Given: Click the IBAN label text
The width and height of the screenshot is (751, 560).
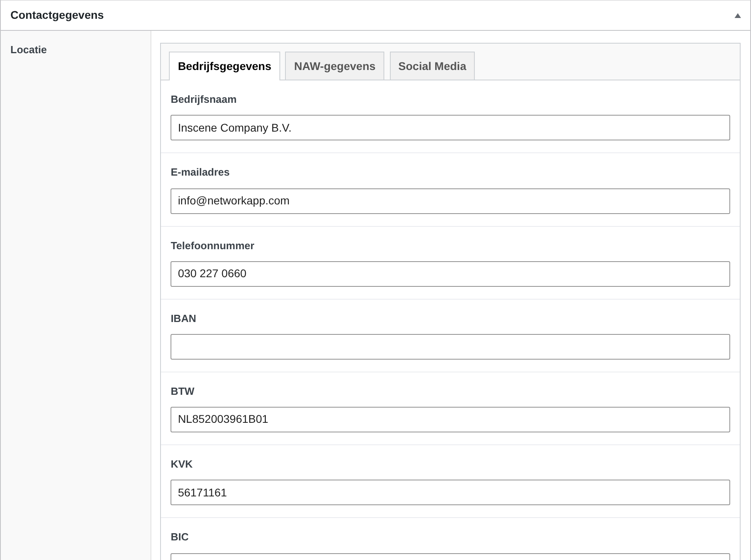Looking at the screenshot, I should coord(183,319).
